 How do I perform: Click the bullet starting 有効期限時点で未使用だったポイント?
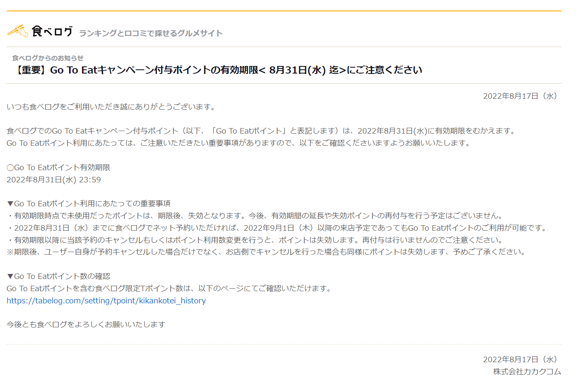click(255, 216)
